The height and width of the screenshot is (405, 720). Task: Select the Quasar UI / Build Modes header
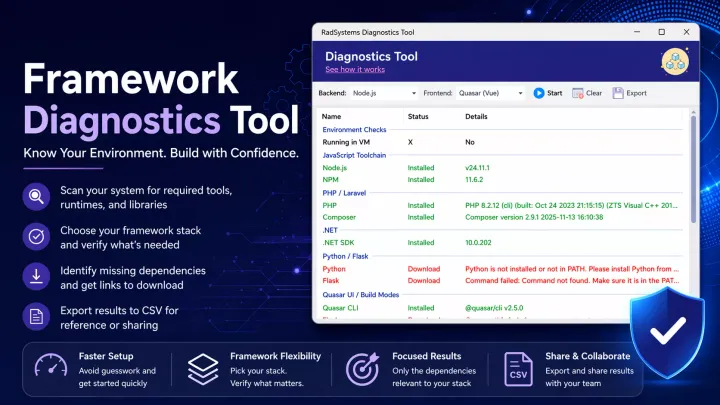pos(360,295)
